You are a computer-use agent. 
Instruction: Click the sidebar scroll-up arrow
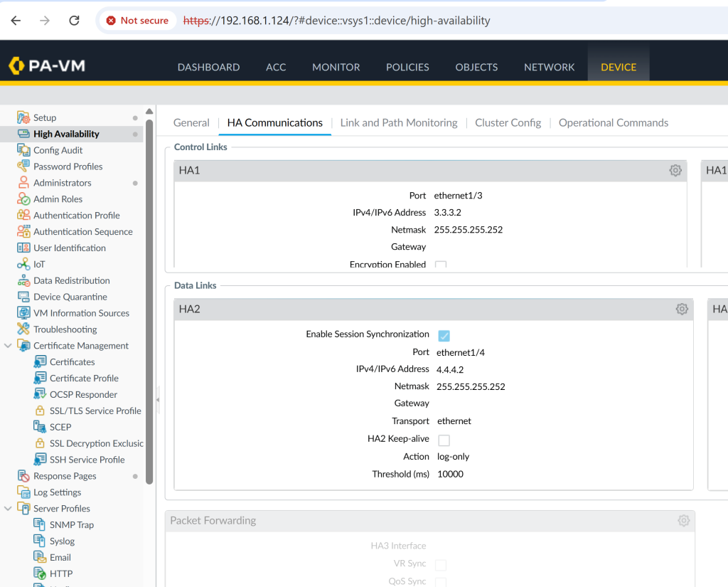click(x=149, y=112)
